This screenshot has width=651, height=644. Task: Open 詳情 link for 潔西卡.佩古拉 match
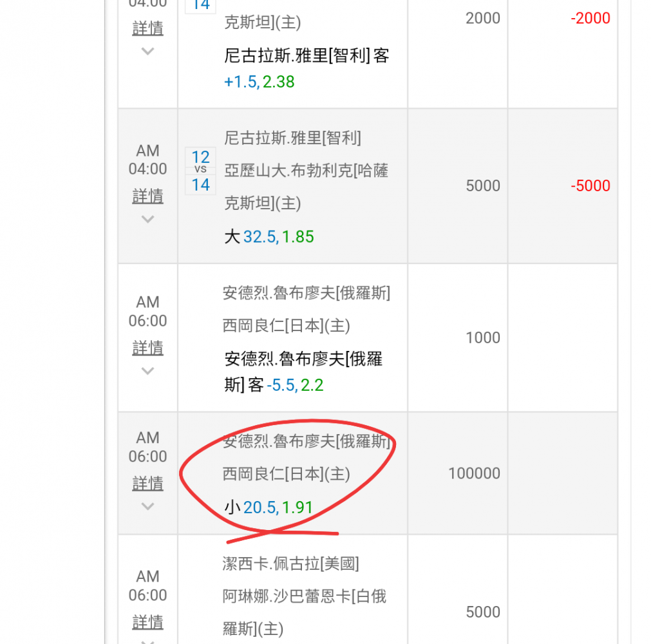point(147,622)
